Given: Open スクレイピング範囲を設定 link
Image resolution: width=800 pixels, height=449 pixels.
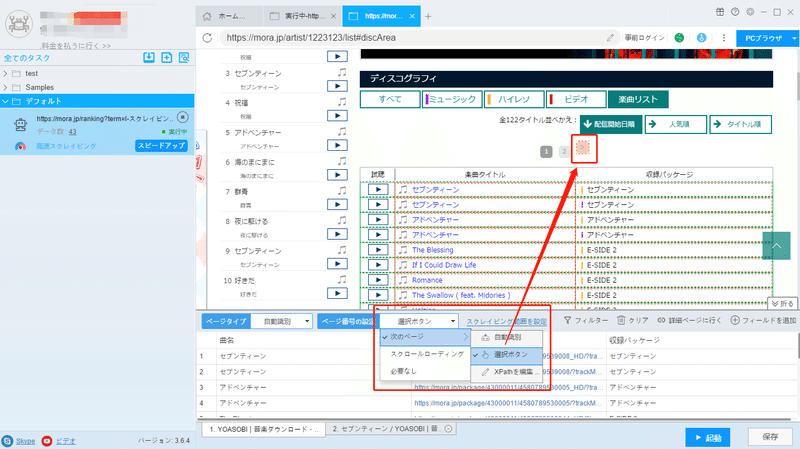Looking at the screenshot, I should [x=506, y=321].
